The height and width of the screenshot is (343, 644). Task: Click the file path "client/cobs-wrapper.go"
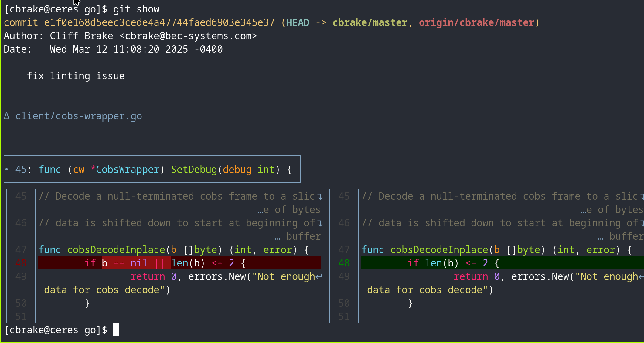coord(79,116)
